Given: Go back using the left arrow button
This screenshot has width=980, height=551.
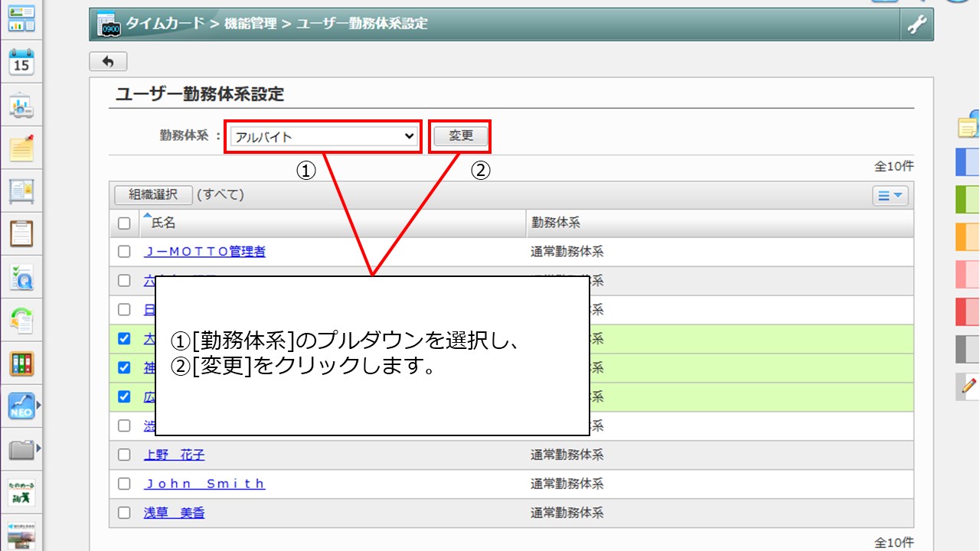Looking at the screenshot, I should coord(108,61).
